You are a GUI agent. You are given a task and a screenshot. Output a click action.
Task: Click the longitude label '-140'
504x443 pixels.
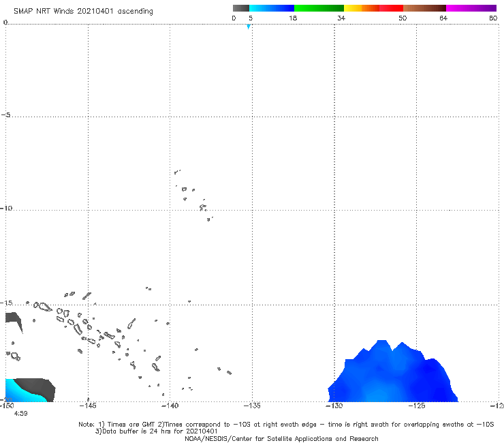tap(170, 406)
